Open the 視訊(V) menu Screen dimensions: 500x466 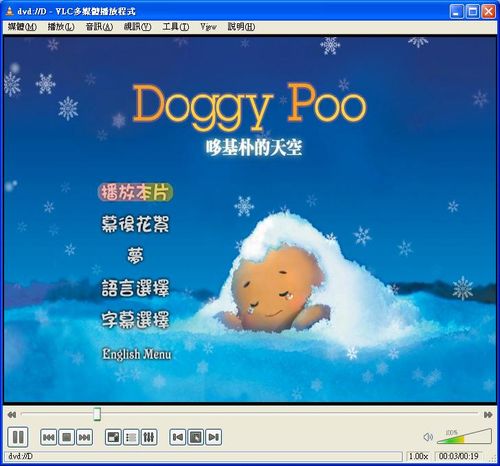pyautogui.click(x=137, y=27)
